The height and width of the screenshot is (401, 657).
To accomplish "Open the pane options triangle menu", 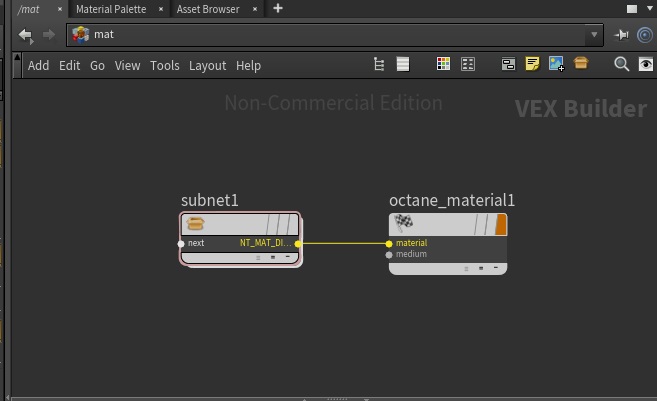I will tap(649, 8).
